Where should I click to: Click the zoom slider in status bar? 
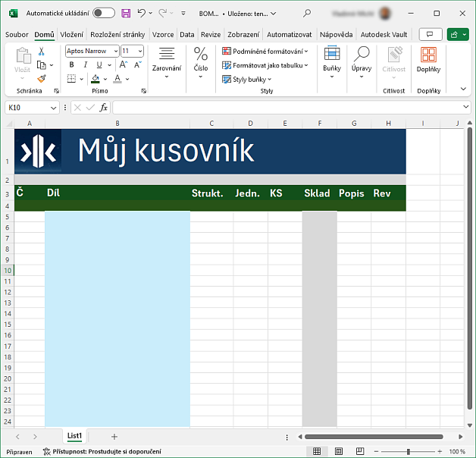coord(409,451)
